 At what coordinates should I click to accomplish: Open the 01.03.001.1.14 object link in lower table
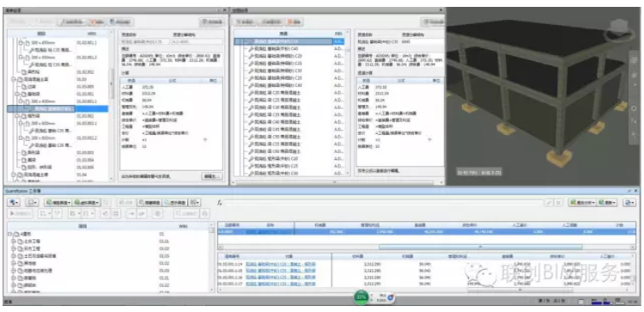tap(281, 264)
